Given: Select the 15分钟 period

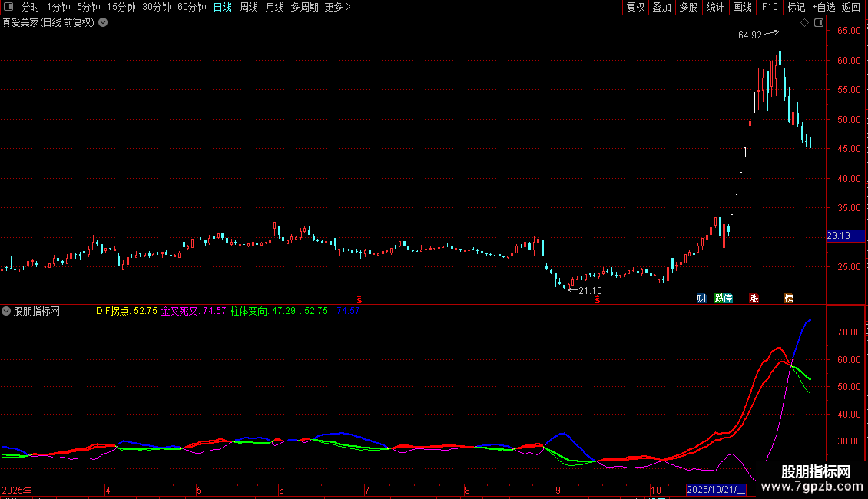Looking at the screenshot, I should tap(121, 7).
